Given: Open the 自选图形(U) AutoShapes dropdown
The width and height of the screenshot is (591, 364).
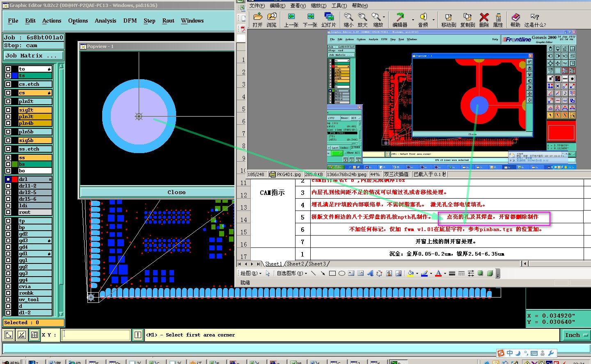Looking at the screenshot, I should [292, 273].
